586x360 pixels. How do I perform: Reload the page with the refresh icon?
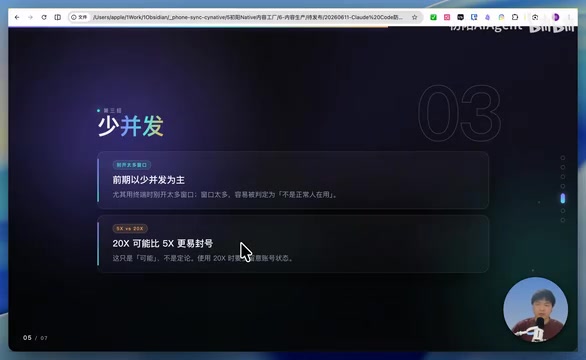(44, 17)
